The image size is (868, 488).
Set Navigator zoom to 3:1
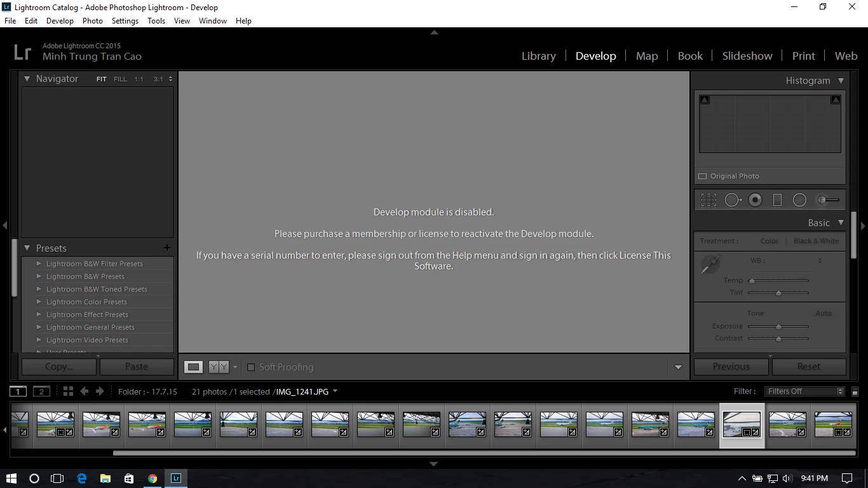coord(158,79)
